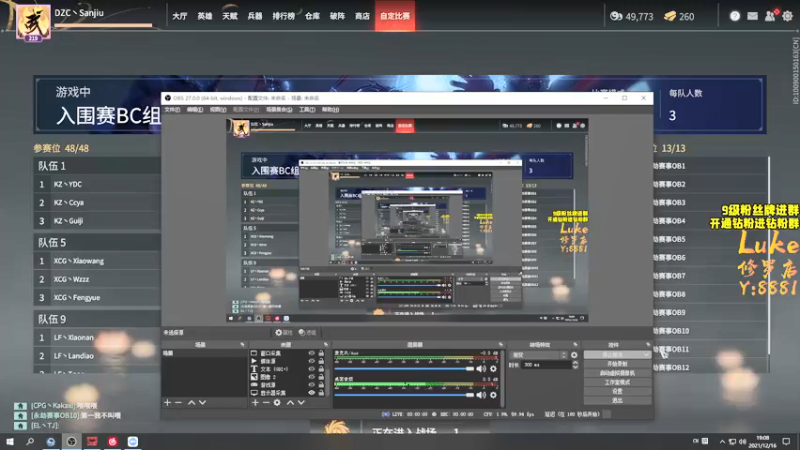800x450 pixels.
Task: Move the selected source up
Action: (290, 403)
